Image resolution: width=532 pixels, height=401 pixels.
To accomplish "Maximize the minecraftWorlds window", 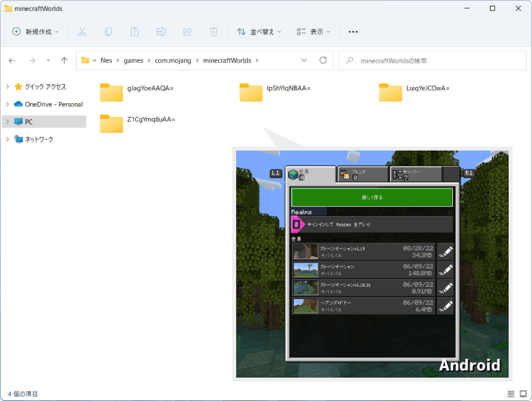I will [492, 8].
